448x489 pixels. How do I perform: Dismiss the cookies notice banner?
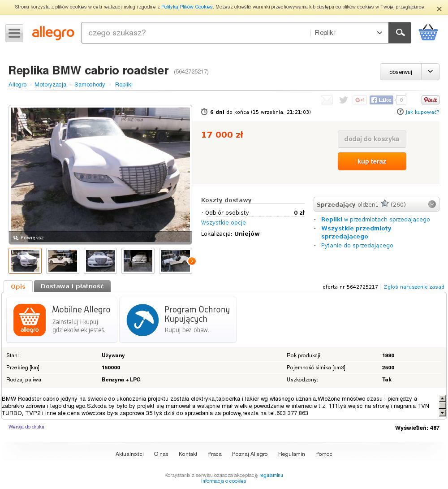pyautogui.click(x=439, y=9)
